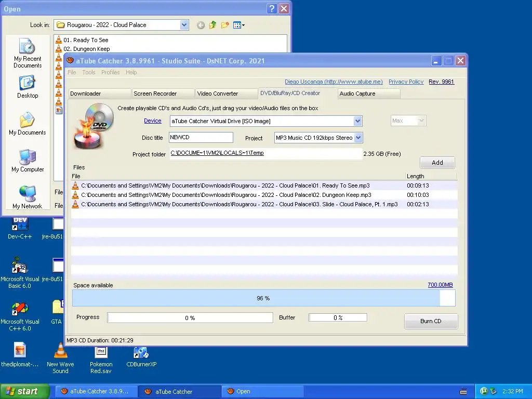This screenshot has height=399, width=532.
Task: Click the Back arrow icon in Open dialog
Action: (x=201, y=25)
